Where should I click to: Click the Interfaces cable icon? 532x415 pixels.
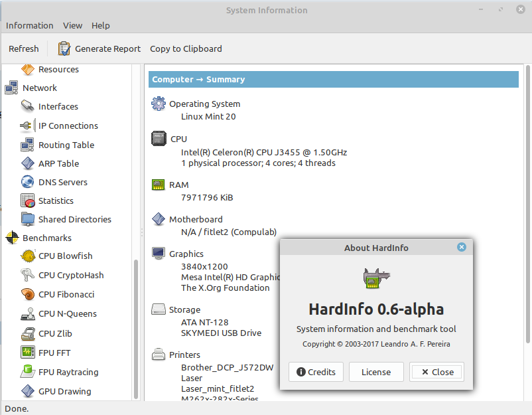tap(27, 106)
